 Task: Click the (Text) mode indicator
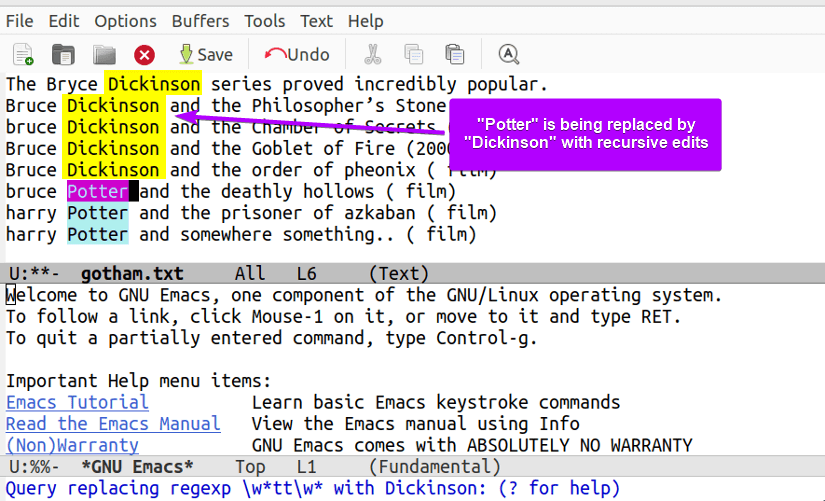[399, 274]
